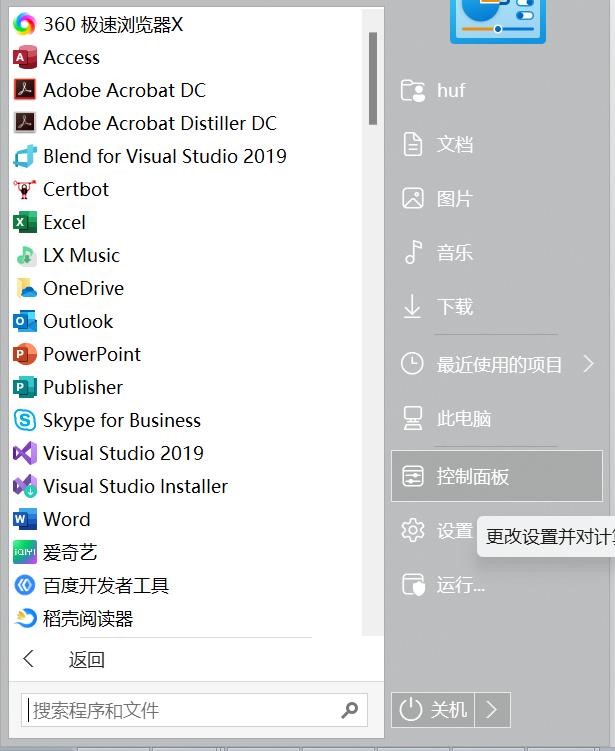Click the 爱奇艺 green icon
615x751 pixels.
coord(24,552)
